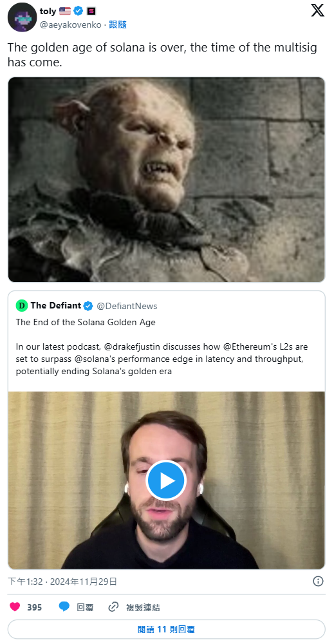The height and width of the screenshot is (644, 334).
Task: Open the @aeyakovenko handle link
Action: (71, 24)
